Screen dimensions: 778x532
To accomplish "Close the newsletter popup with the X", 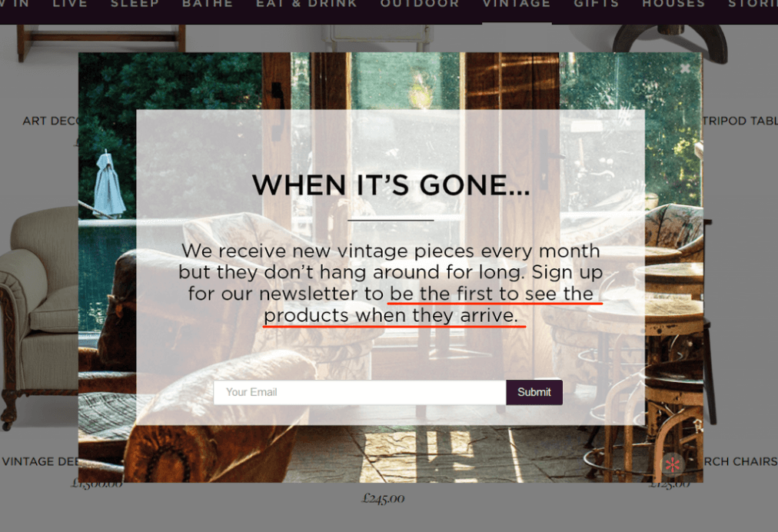I will pyautogui.click(x=685, y=68).
